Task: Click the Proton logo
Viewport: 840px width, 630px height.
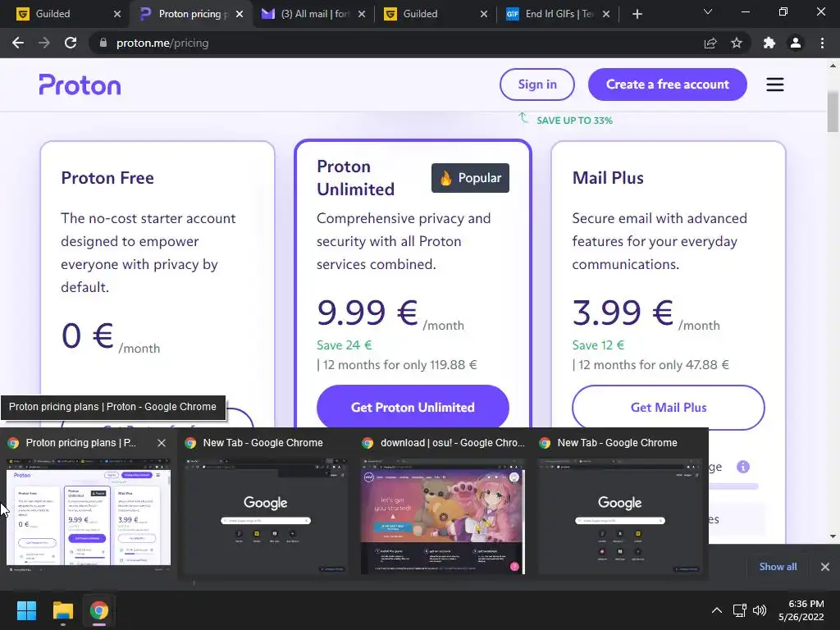Action: (x=80, y=84)
